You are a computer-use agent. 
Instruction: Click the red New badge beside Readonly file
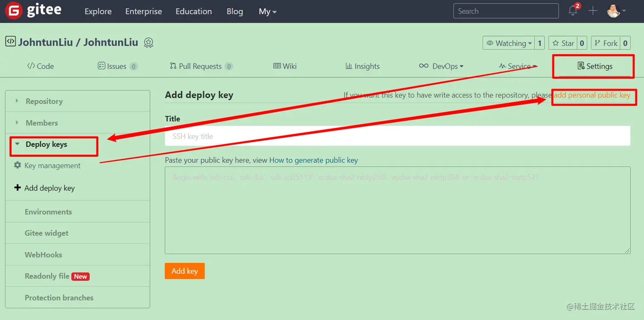tap(80, 277)
